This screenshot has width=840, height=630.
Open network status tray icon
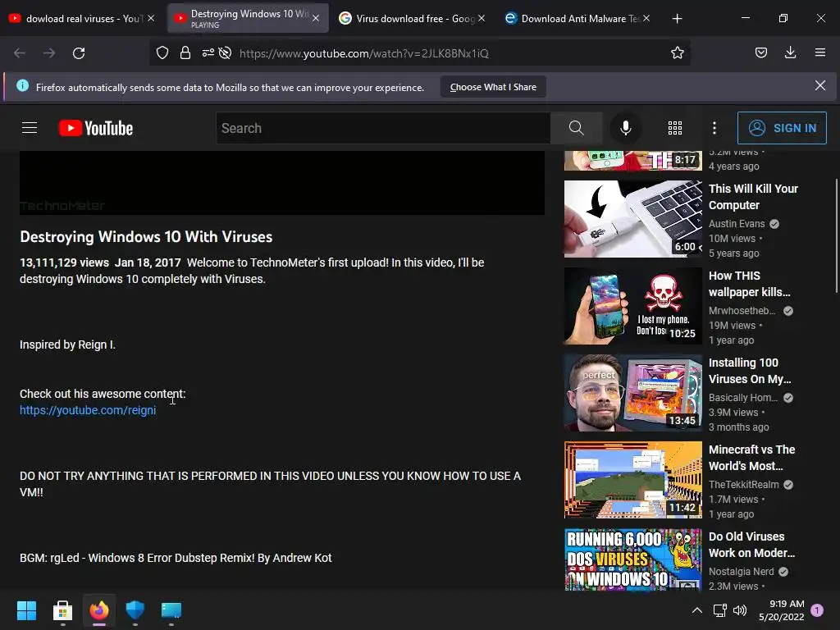720,610
